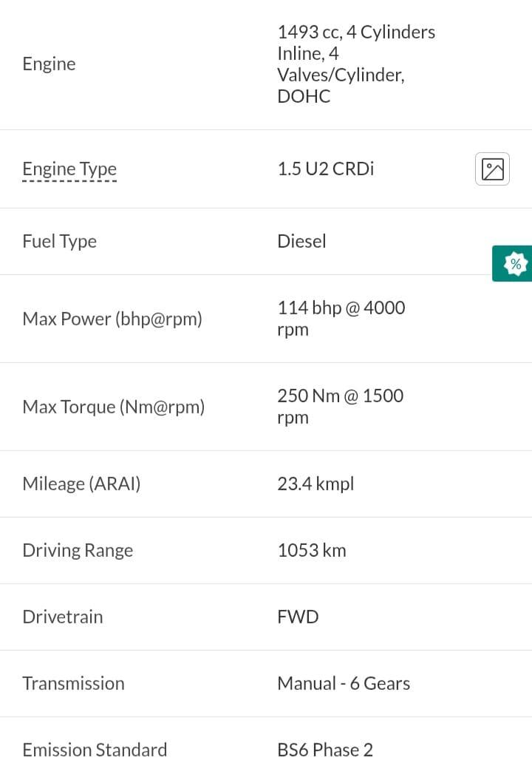Click the Engine Type dotted-underline label
The image size is (532, 769).
tap(69, 169)
